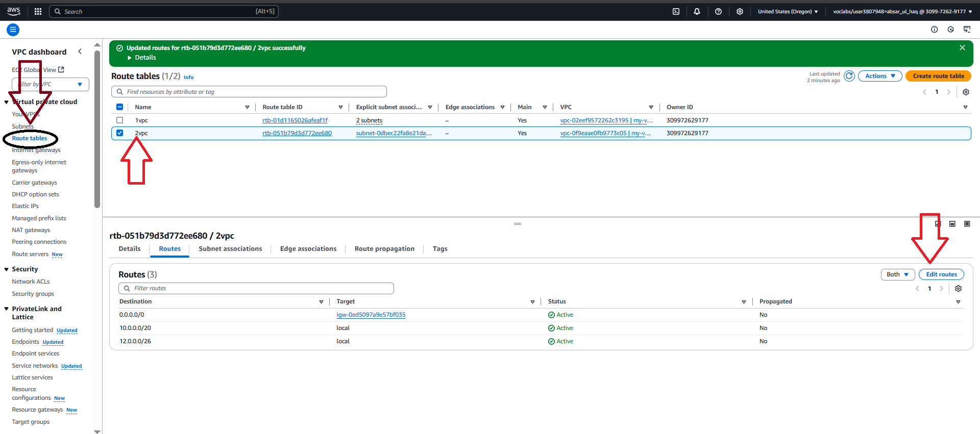Open Internet gateways in the sidebar
The image size is (980, 434).
point(36,150)
